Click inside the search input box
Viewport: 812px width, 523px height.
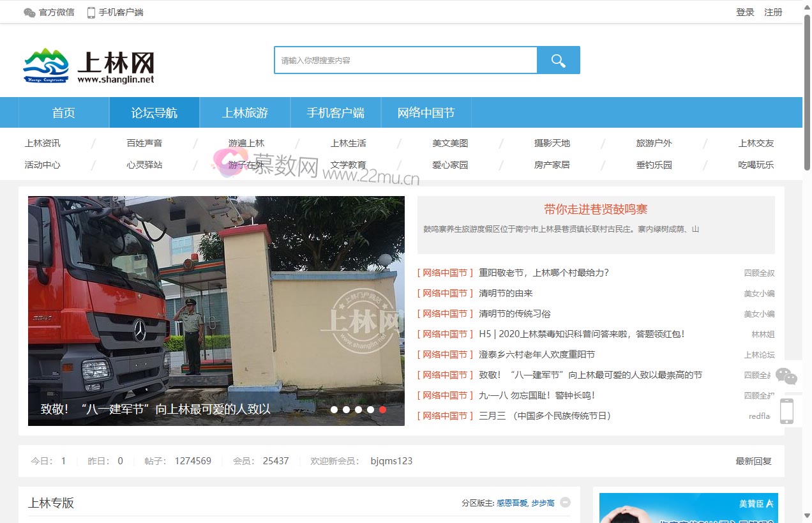[x=405, y=59]
